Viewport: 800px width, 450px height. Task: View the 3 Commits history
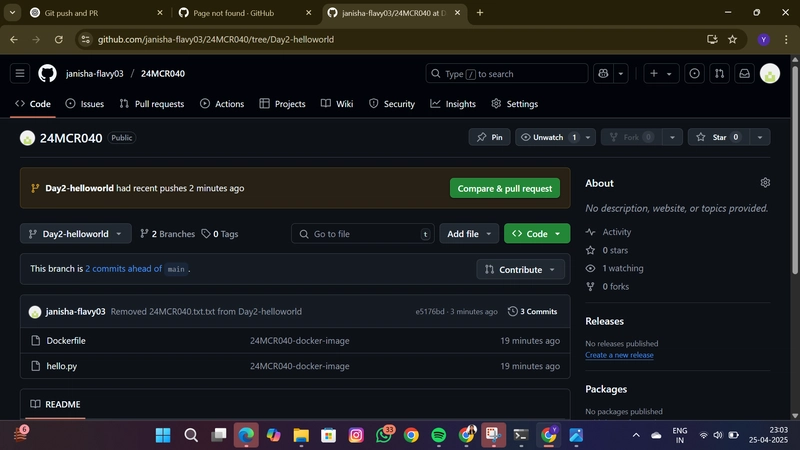pyautogui.click(x=533, y=311)
